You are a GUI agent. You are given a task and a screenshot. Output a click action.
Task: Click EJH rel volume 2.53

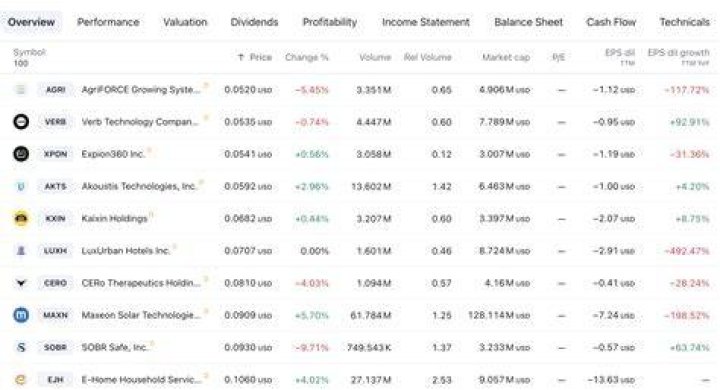tap(441, 380)
